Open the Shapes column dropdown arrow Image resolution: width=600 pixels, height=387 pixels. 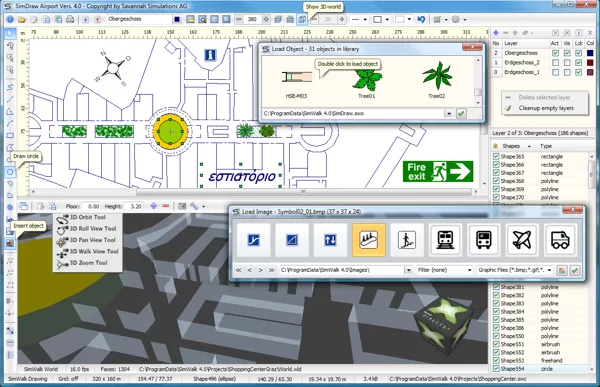[x=529, y=146]
